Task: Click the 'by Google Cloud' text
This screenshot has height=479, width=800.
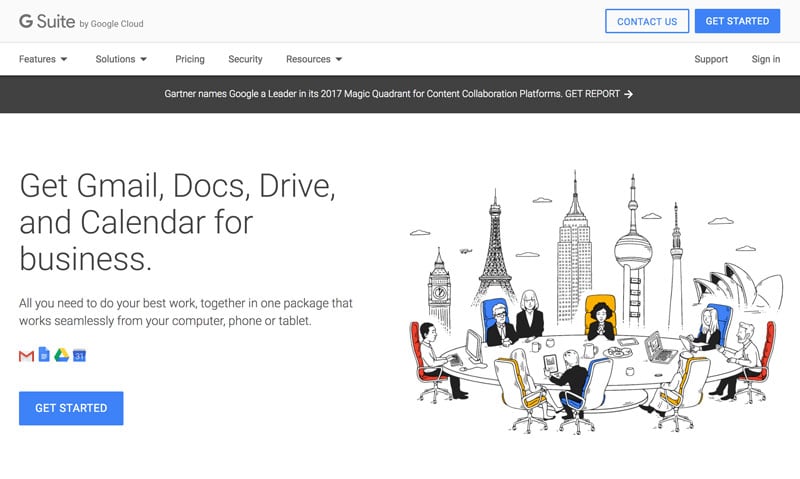Action: 112,23
